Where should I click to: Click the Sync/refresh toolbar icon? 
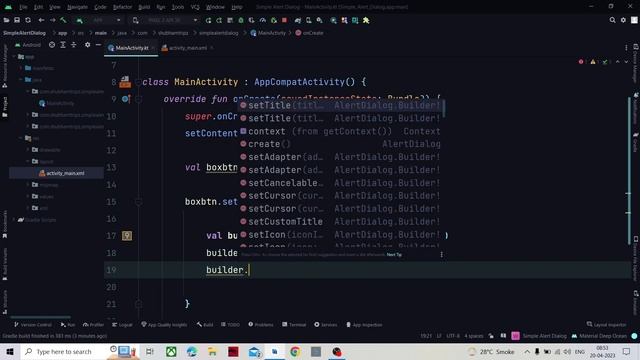click(x=28, y=20)
